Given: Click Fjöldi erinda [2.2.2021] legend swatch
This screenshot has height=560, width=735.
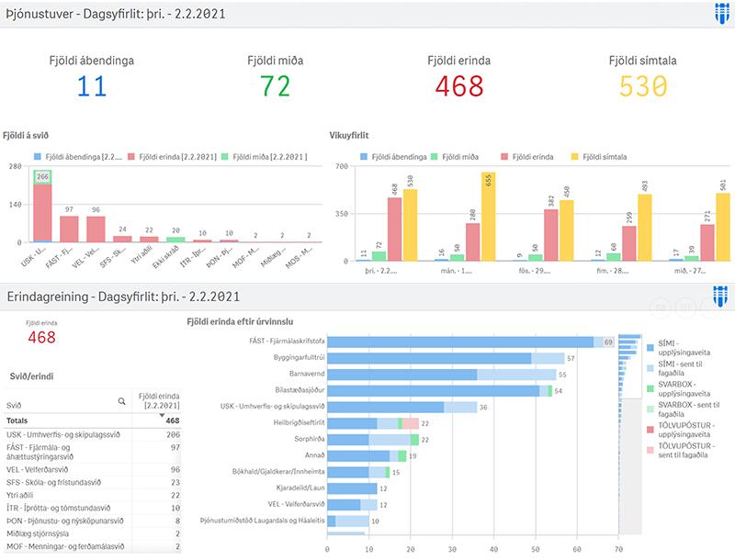Looking at the screenshot, I should pos(131,157).
